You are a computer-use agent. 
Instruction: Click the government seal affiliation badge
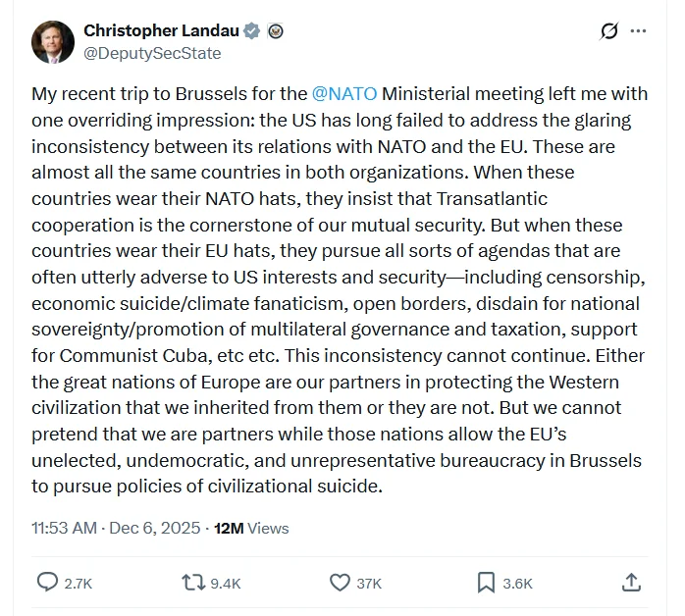[x=276, y=31]
